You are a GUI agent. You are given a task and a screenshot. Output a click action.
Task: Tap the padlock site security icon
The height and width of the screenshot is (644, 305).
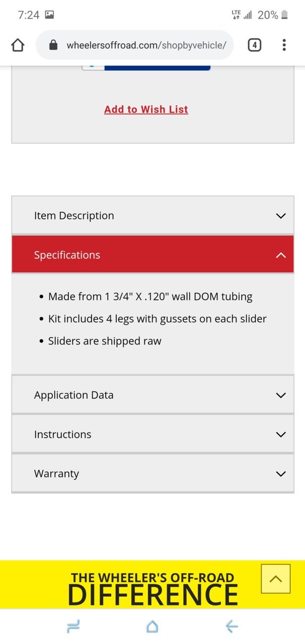pos(53,45)
